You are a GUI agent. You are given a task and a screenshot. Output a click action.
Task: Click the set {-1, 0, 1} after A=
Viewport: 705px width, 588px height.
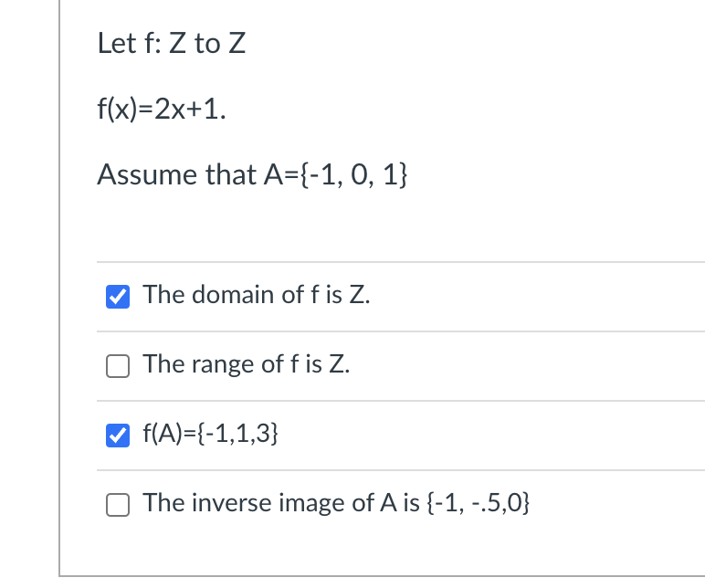353,175
